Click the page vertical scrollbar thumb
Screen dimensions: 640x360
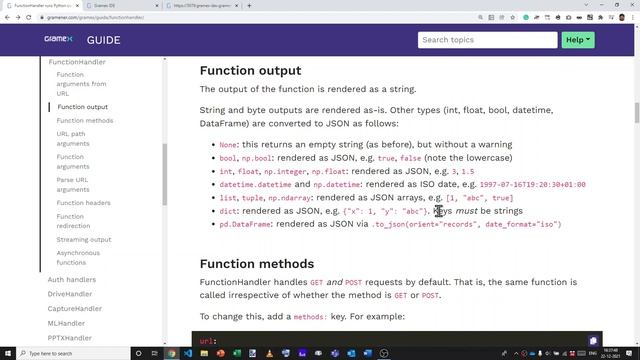pyautogui.click(x=636, y=112)
